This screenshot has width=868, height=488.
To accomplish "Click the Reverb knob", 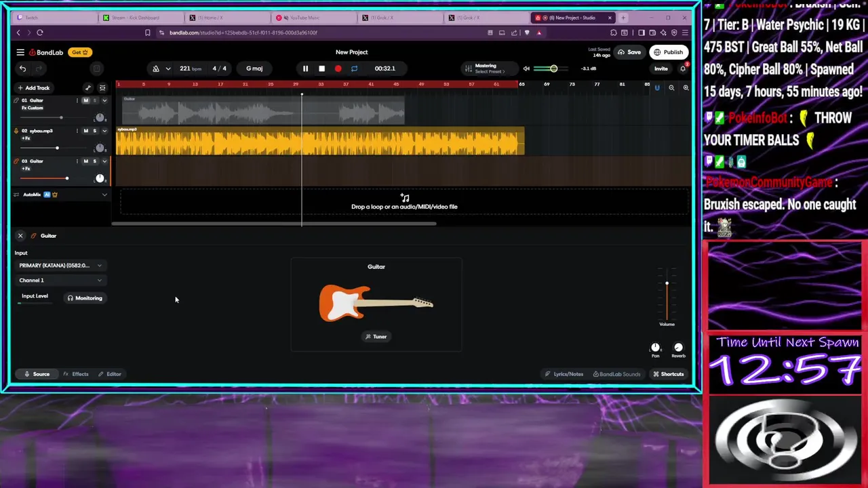I will (678, 348).
